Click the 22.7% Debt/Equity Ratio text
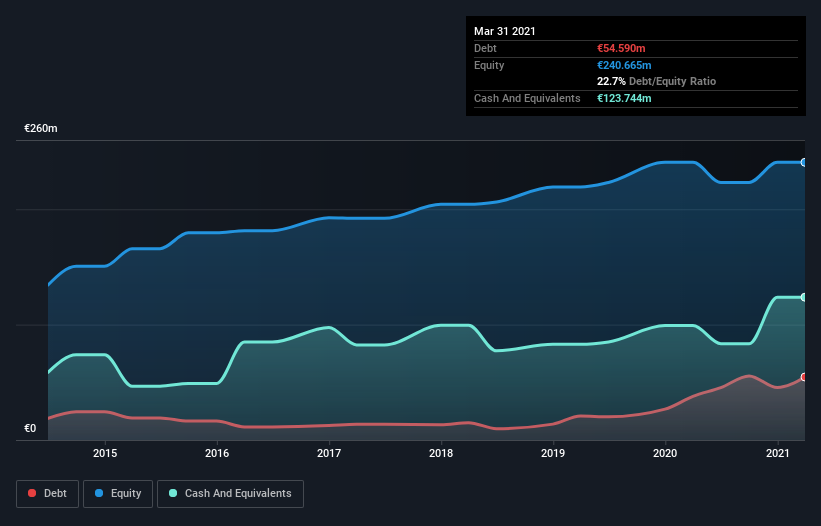The image size is (821, 526). (657, 81)
